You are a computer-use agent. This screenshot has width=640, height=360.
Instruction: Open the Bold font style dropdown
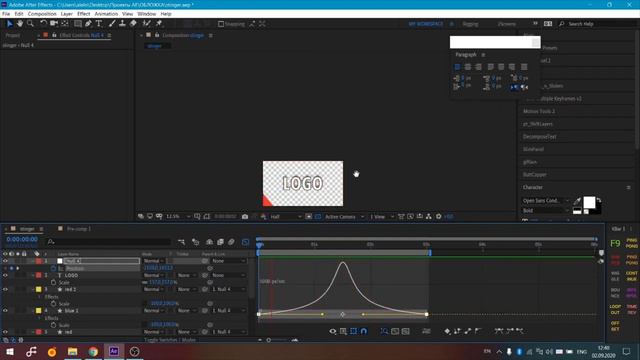click(546, 211)
